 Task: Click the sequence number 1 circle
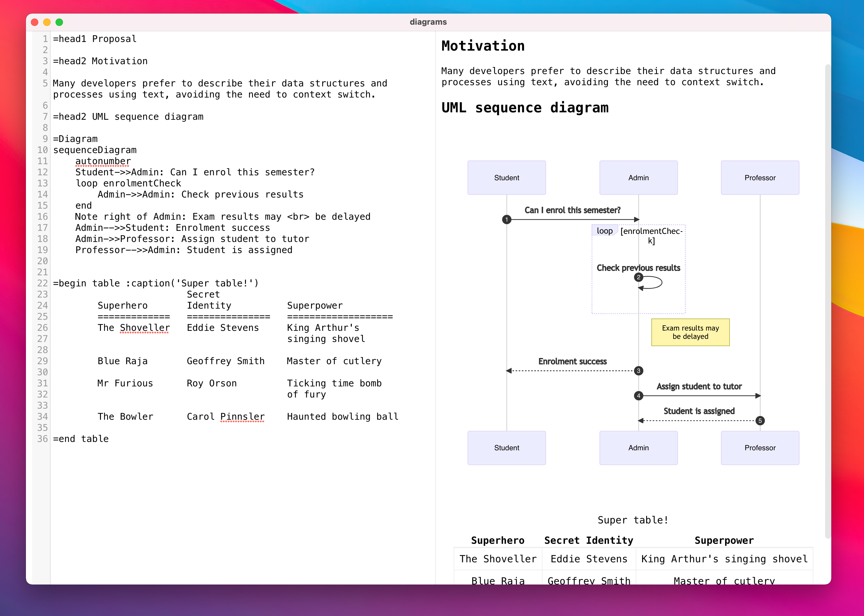point(506,220)
